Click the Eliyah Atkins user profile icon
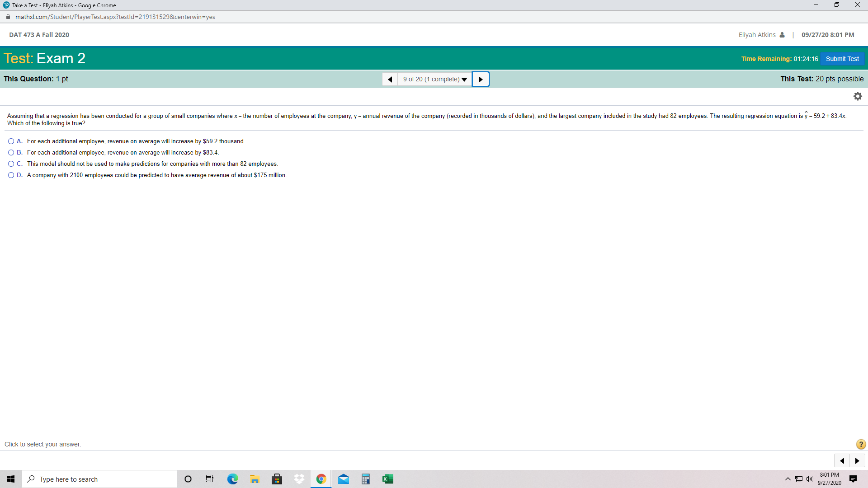 [x=782, y=34]
